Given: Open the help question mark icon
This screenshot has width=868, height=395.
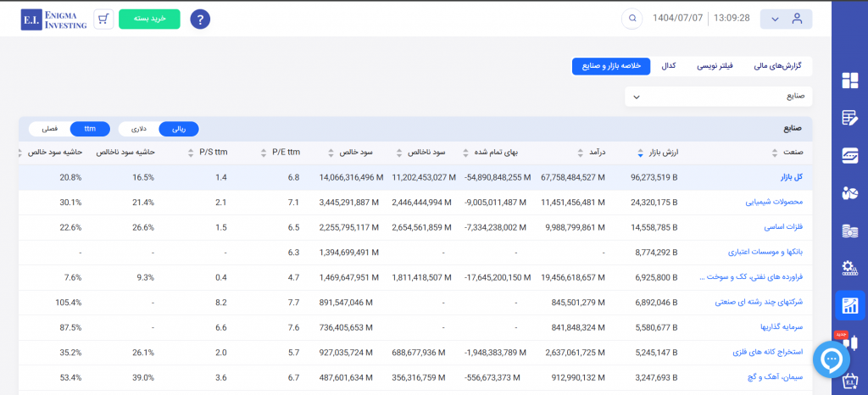Looking at the screenshot, I should pos(200,19).
